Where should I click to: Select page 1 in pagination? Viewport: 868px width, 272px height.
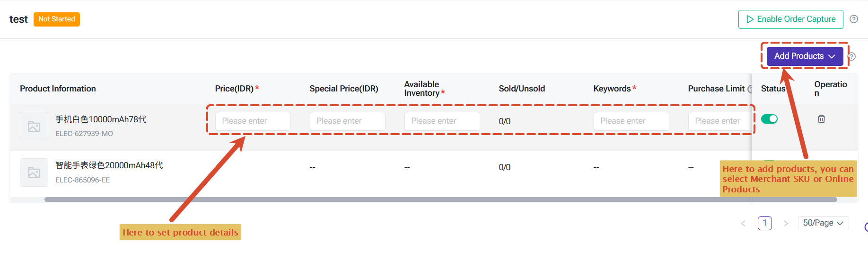[765, 223]
